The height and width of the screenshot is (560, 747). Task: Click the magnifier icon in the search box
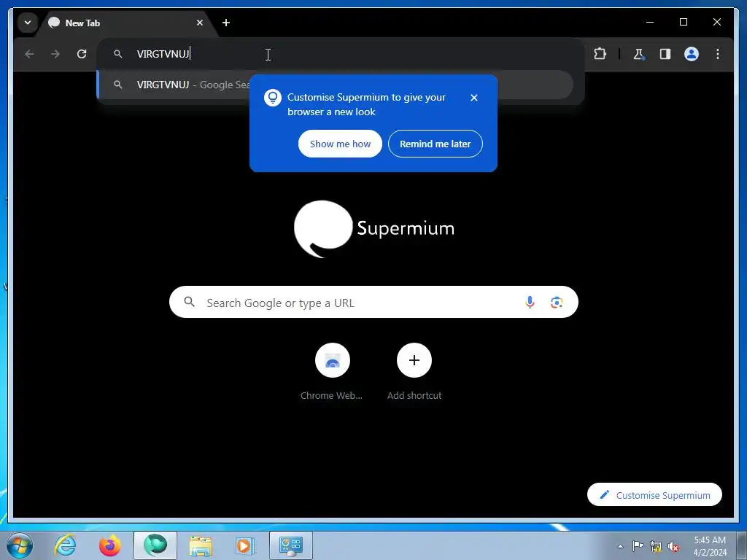point(189,302)
